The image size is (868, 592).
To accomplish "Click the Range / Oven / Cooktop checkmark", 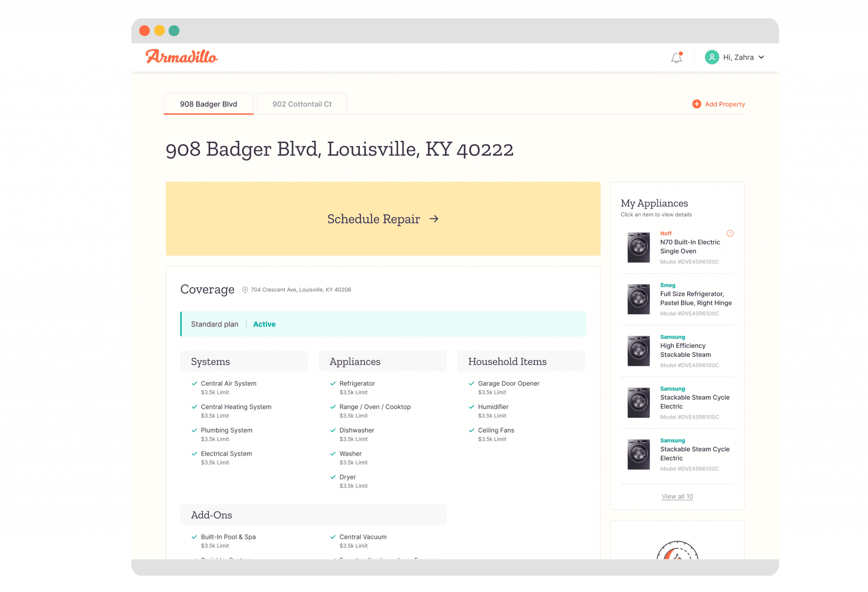I will [333, 407].
